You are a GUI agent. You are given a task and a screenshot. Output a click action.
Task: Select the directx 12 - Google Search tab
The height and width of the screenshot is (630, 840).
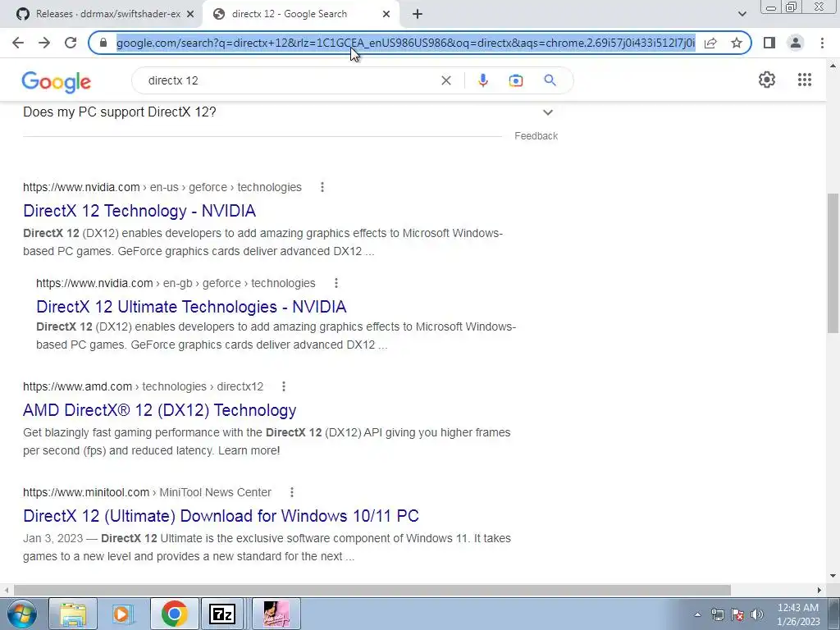290,14
